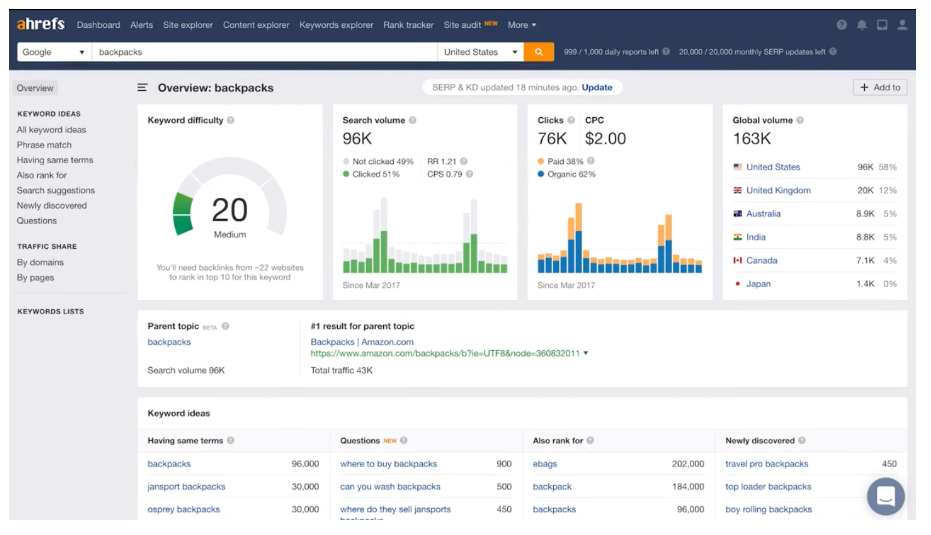The height and width of the screenshot is (535, 931).
Task: Click the Add to button
Action: click(880, 88)
